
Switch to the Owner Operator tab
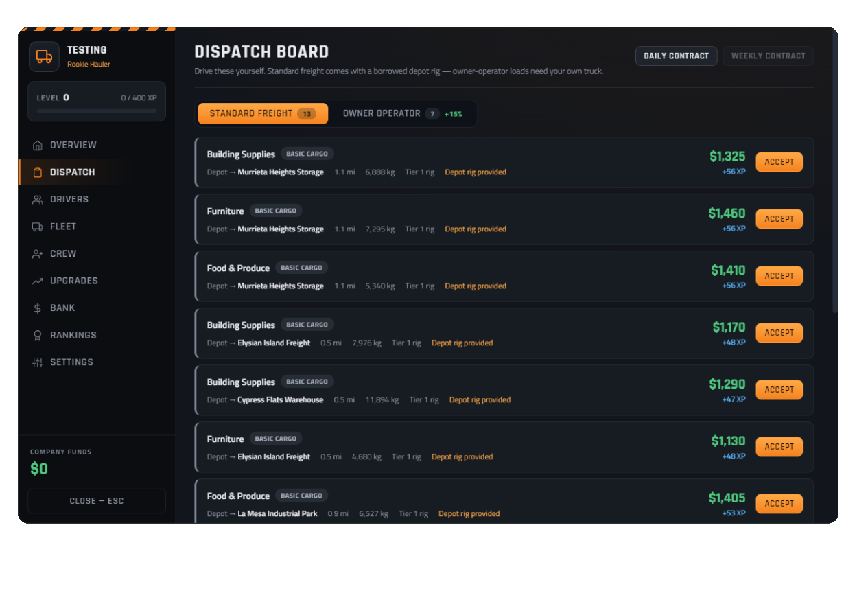[403, 114]
